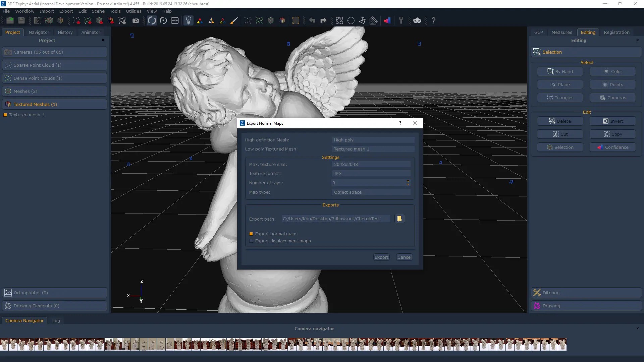Open the wrench options icon

[x=401, y=21]
